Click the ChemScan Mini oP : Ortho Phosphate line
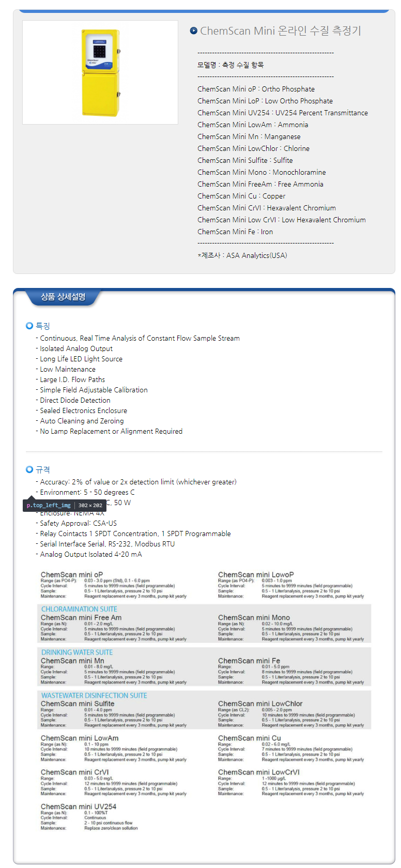This screenshot has height=868, width=401. point(256,89)
